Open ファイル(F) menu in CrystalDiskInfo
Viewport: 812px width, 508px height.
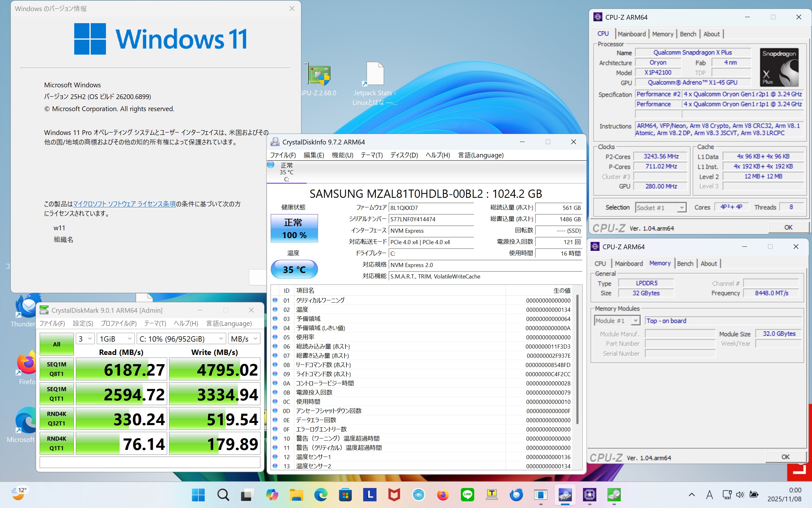pos(283,155)
